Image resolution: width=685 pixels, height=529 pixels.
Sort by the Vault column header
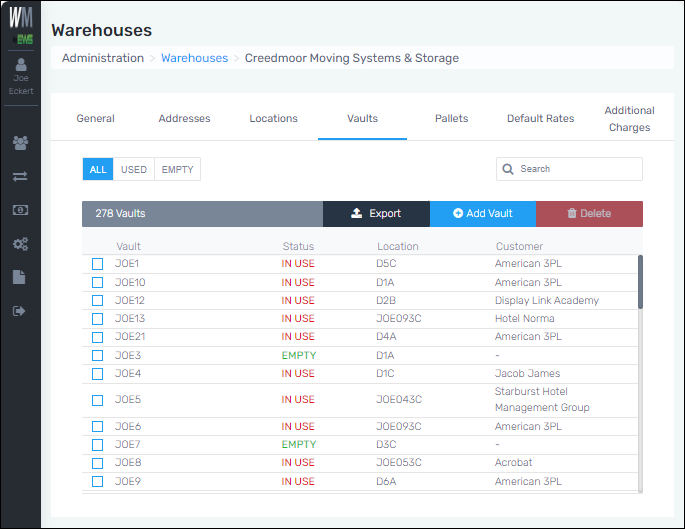[x=128, y=246]
